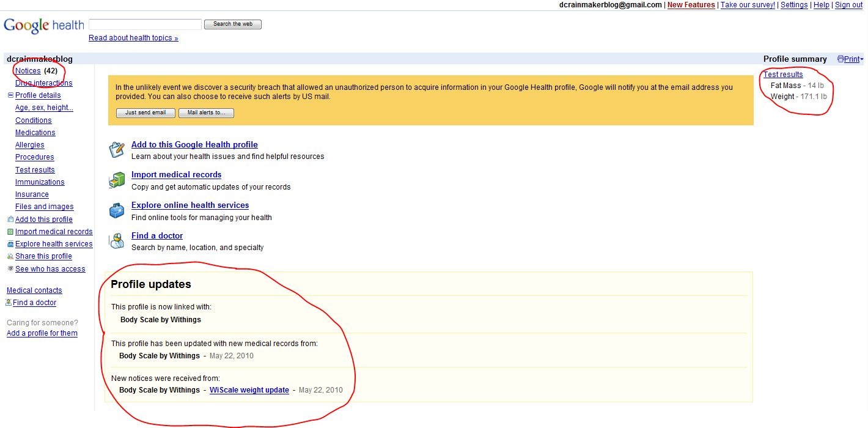Open Age, sex, height... section
Viewport: 868px width, 428px height.
click(44, 108)
